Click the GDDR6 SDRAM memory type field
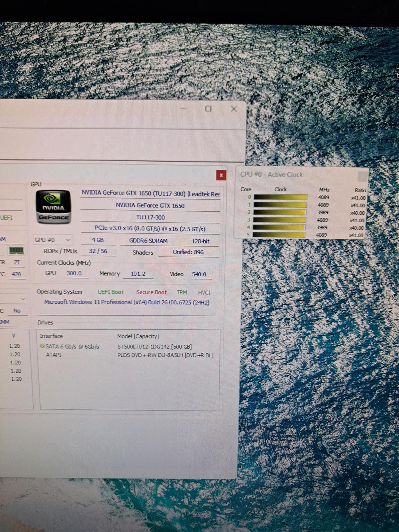The width and height of the screenshot is (399, 532). point(148,241)
